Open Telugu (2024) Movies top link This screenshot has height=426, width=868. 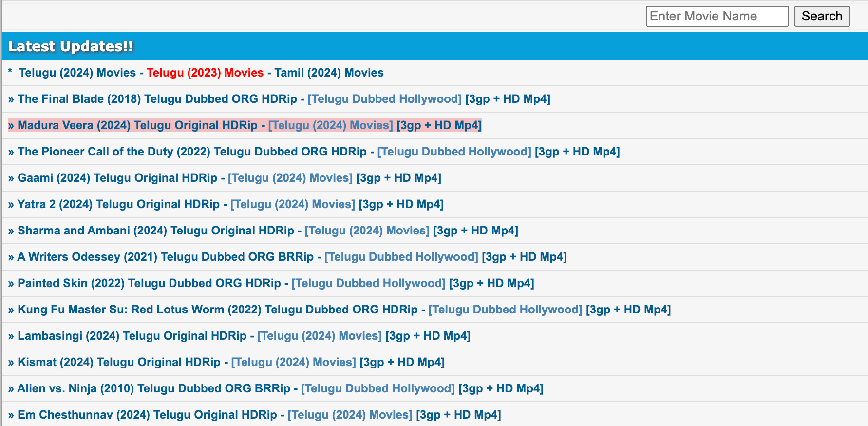point(77,73)
